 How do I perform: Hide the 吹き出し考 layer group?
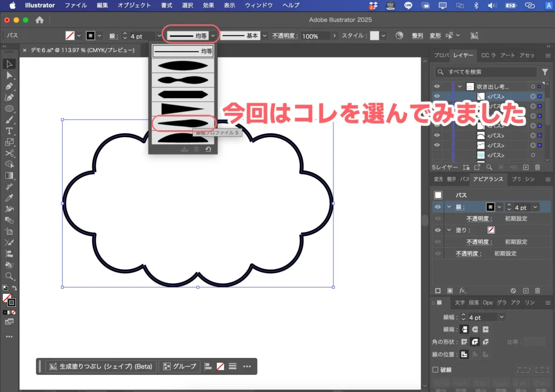click(x=437, y=86)
